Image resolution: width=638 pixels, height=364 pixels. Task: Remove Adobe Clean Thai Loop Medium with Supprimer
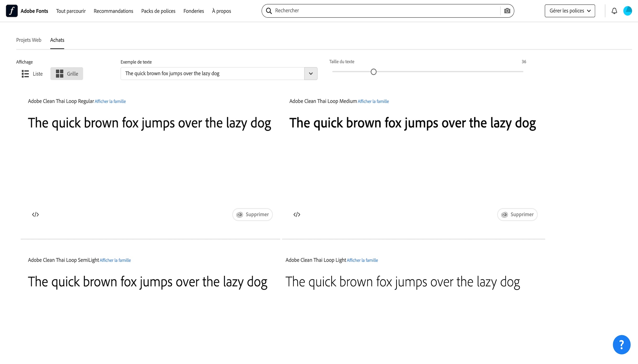click(517, 214)
